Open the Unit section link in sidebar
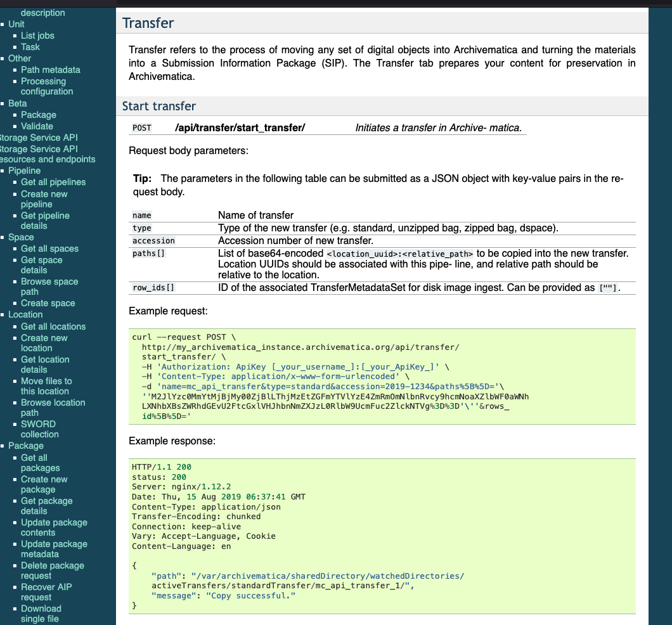This screenshot has height=625, width=672. 16,24
